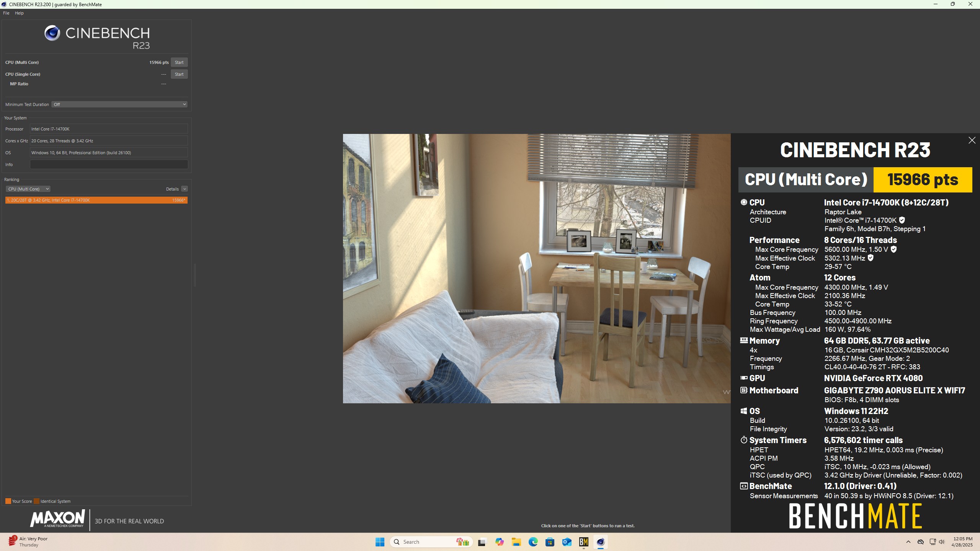Start the CPU Multi Core test

(x=179, y=62)
